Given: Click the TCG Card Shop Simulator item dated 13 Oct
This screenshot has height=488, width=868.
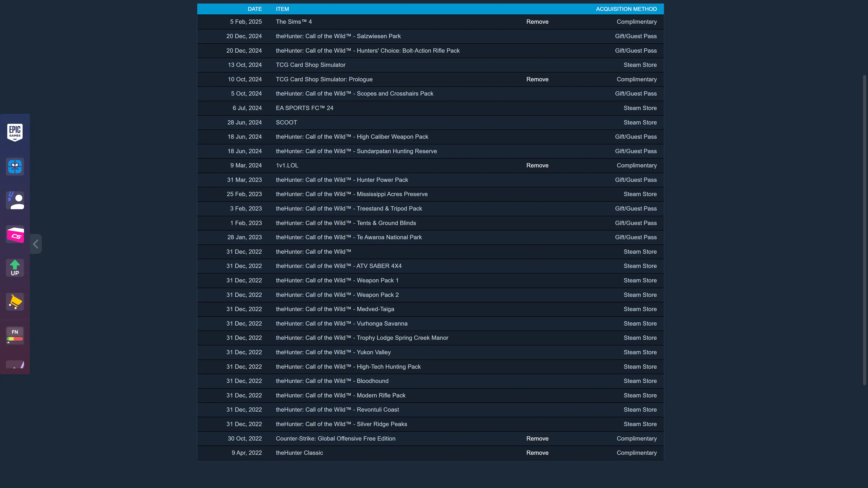Looking at the screenshot, I should (311, 65).
